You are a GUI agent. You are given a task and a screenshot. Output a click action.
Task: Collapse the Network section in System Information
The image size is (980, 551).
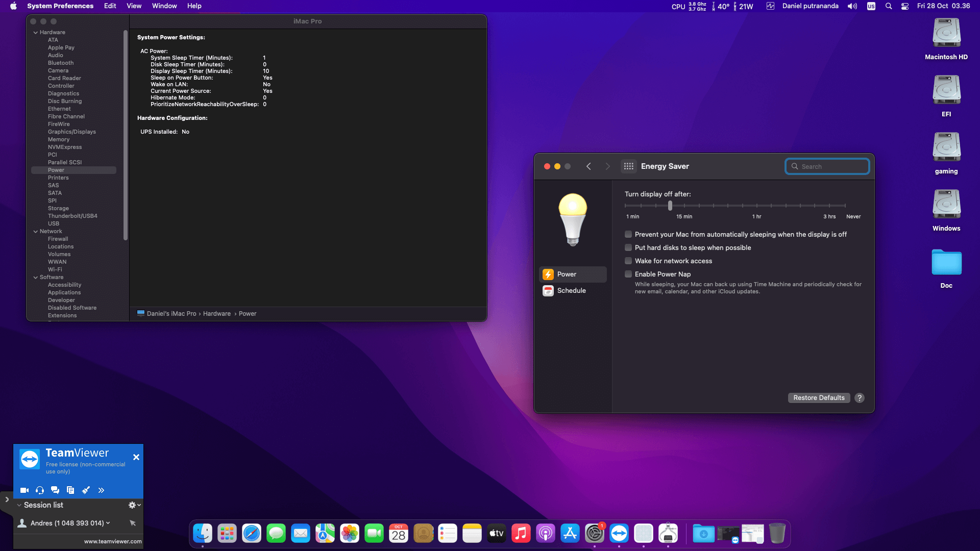click(36, 232)
